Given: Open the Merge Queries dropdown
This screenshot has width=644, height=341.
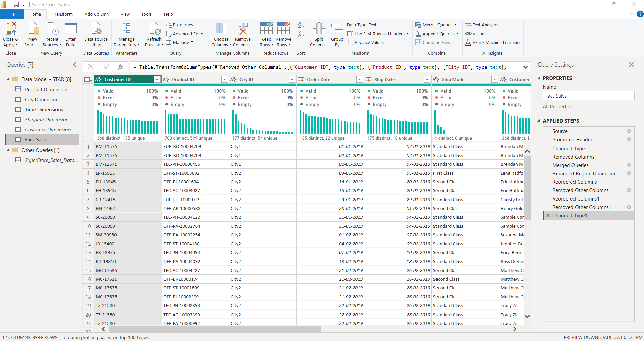Looking at the screenshot, I should pos(436,25).
